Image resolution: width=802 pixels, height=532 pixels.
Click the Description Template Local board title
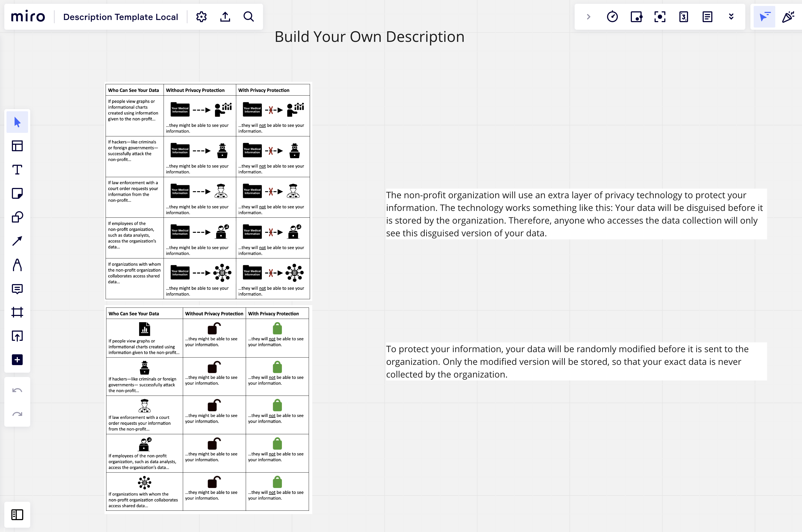coord(120,17)
